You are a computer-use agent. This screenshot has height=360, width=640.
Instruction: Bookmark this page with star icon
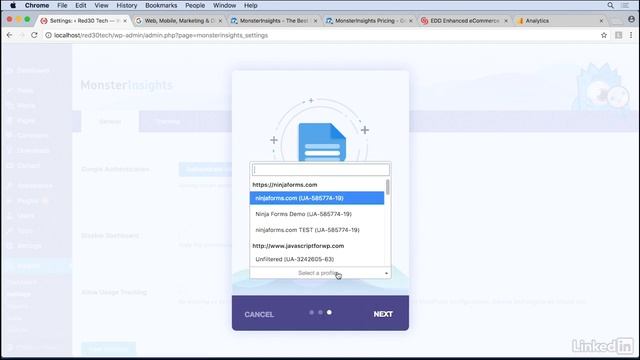pos(604,35)
